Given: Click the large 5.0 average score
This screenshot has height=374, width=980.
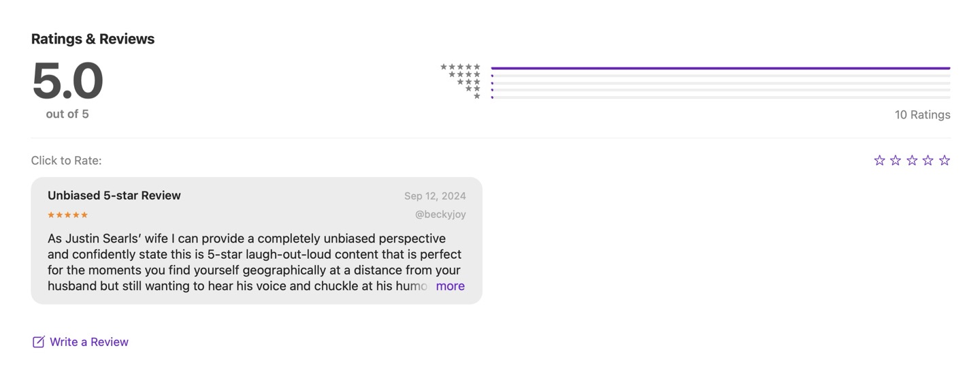Looking at the screenshot, I should 67,81.
